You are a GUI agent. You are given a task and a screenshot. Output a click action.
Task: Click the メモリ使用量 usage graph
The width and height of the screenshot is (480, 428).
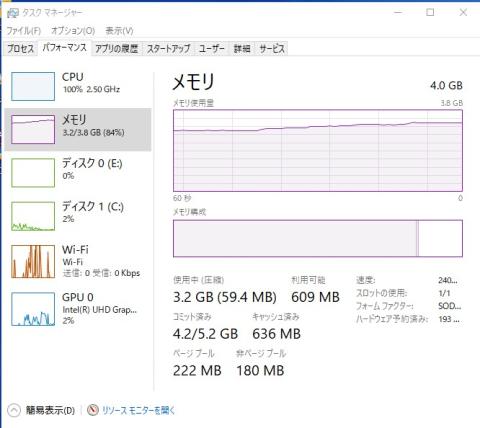(318, 150)
